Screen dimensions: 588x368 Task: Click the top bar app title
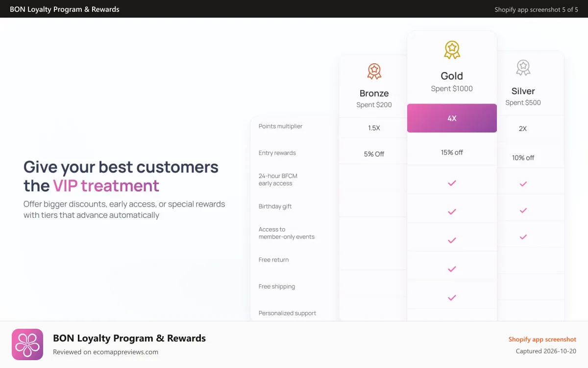(65, 9)
